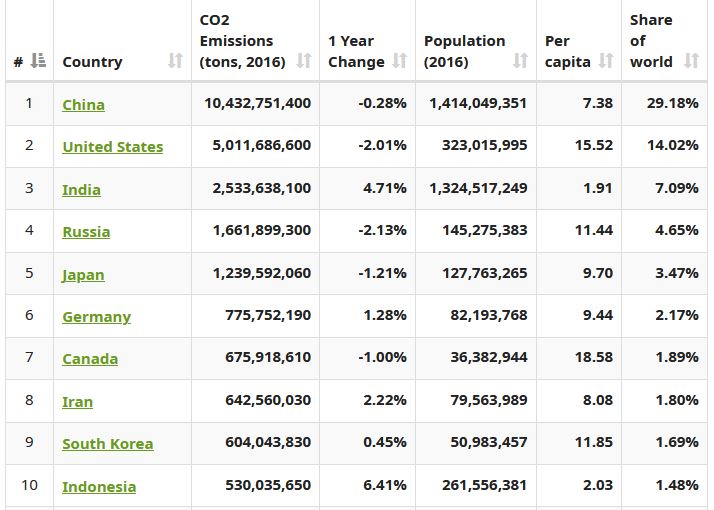This screenshot has width=714, height=510.
Task: Open the South Korea link
Action: pyautogui.click(x=107, y=443)
